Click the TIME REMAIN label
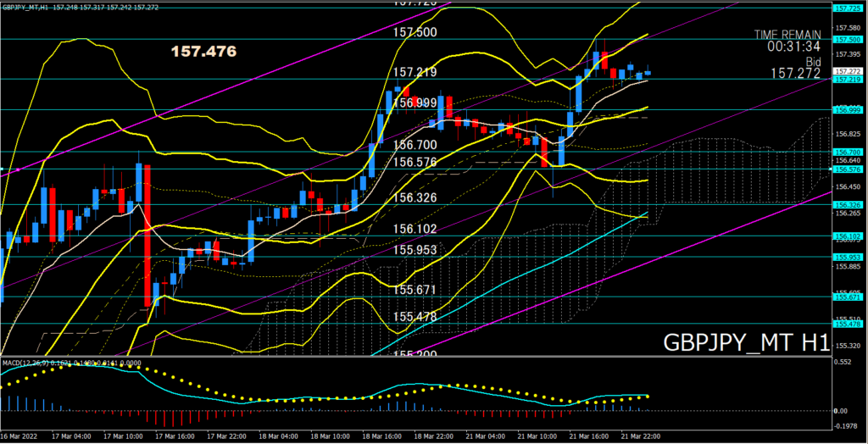868x444 pixels. pos(787,35)
